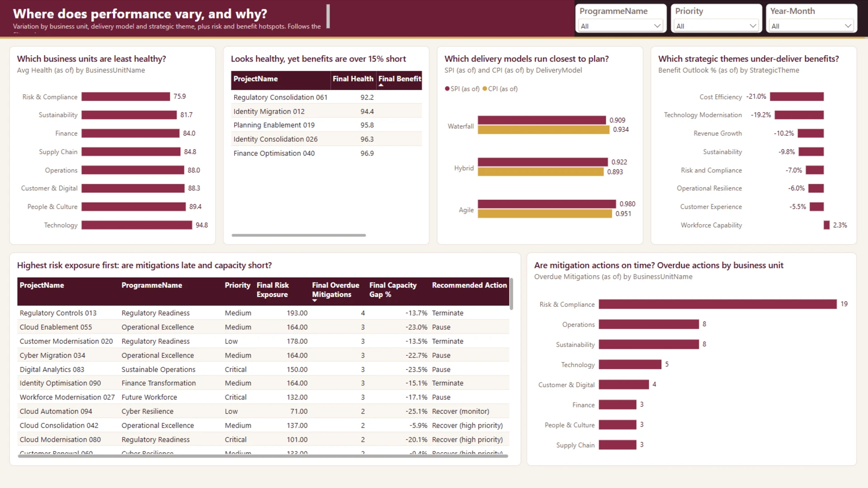Click the dashboard title text
The height and width of the screenshot is (488, 868).
[140, 14]
